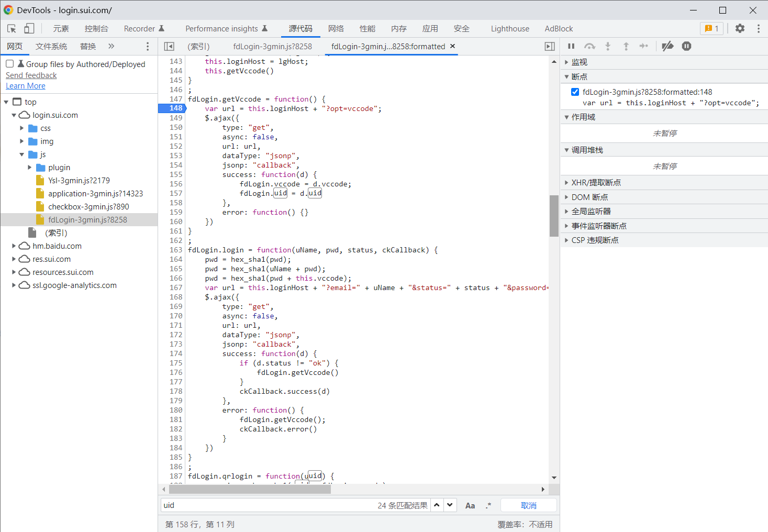Expand the hm.baidu.com domain node
The width and height of the screenshot is (768, 532).
14,246
